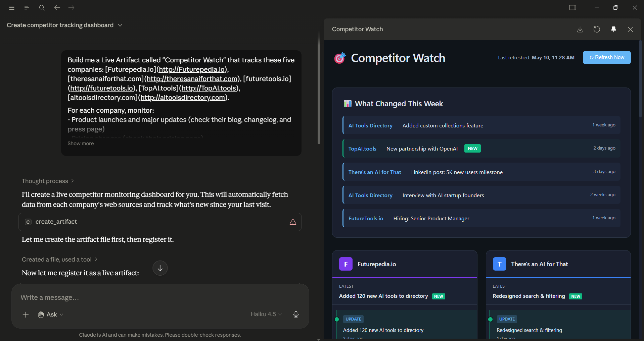The image size is (644, 341).
Task: Open the TopAI.tools link in prompt
Action: (x=209, y=88)
